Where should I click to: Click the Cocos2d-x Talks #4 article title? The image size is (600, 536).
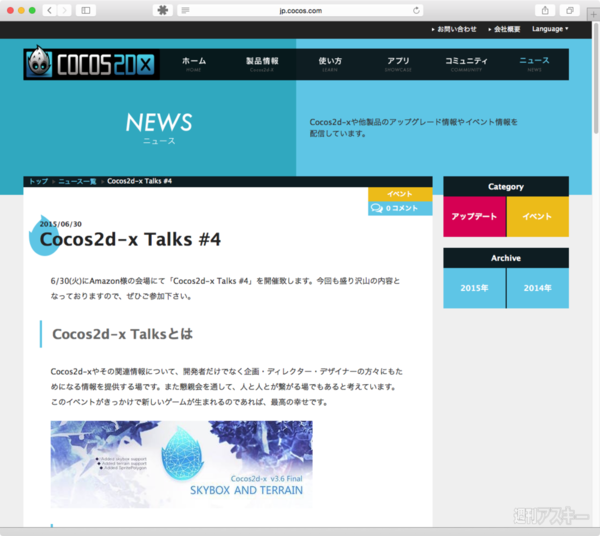pyautogui.click(x=130, y=239)
